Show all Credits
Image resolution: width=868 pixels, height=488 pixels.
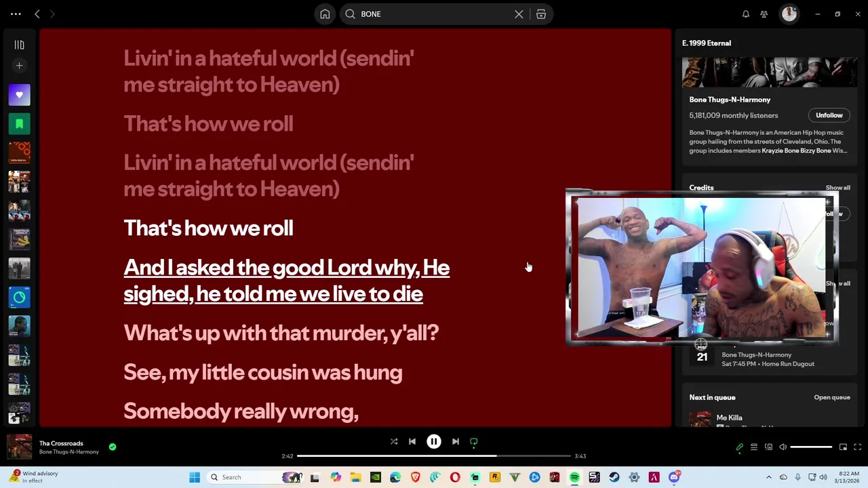pyautogui.click(x=837, y=188)
